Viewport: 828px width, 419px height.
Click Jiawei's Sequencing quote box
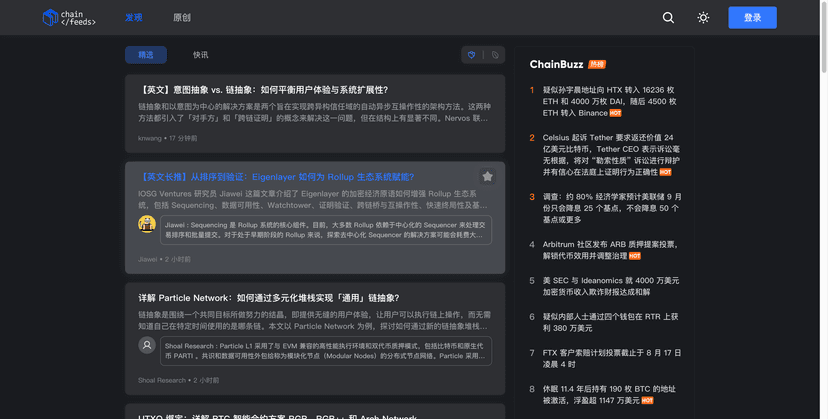[326, 231]
